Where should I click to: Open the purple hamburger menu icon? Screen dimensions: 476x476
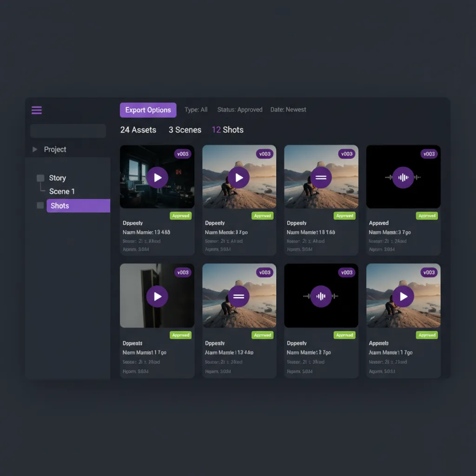click(x=37, y=110)
